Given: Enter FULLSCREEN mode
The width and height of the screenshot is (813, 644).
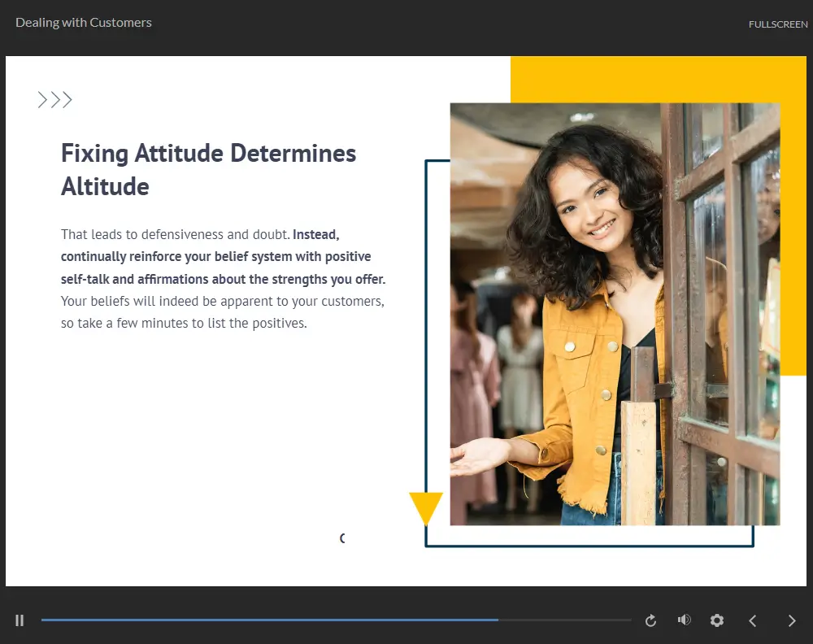Looking at the screenshot, I should tap(777, 24).
